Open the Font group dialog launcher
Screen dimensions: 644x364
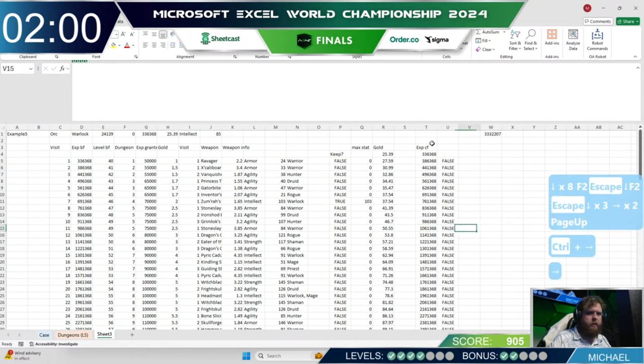tap(136, 57)
